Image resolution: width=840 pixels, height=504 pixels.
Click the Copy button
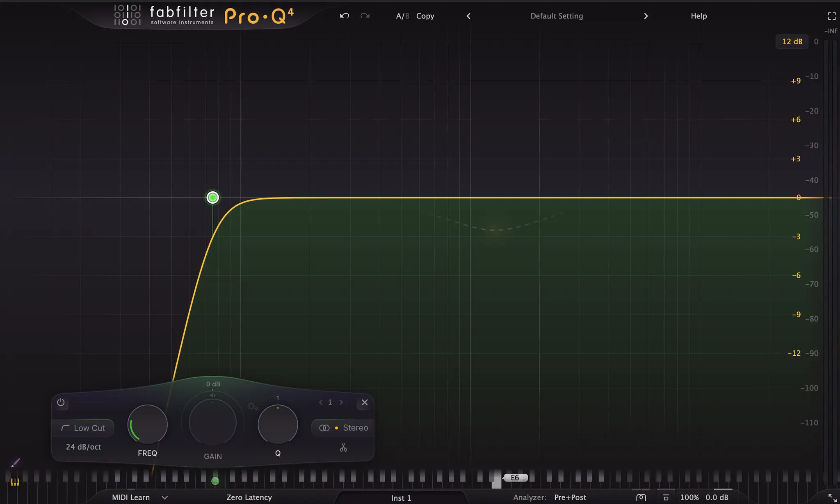tap(425, 16)
